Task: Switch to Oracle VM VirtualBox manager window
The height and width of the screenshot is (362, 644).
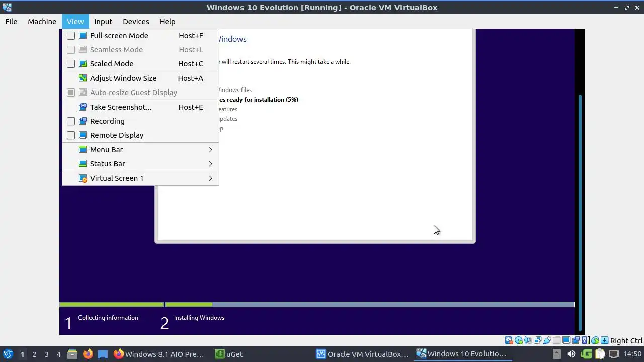Action: [x=362, y=354]
